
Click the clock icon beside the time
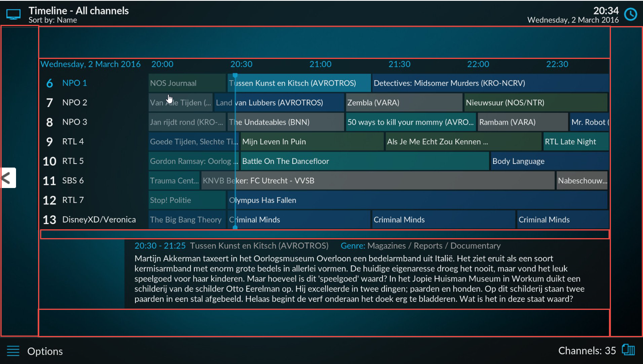tap(631, 14)
